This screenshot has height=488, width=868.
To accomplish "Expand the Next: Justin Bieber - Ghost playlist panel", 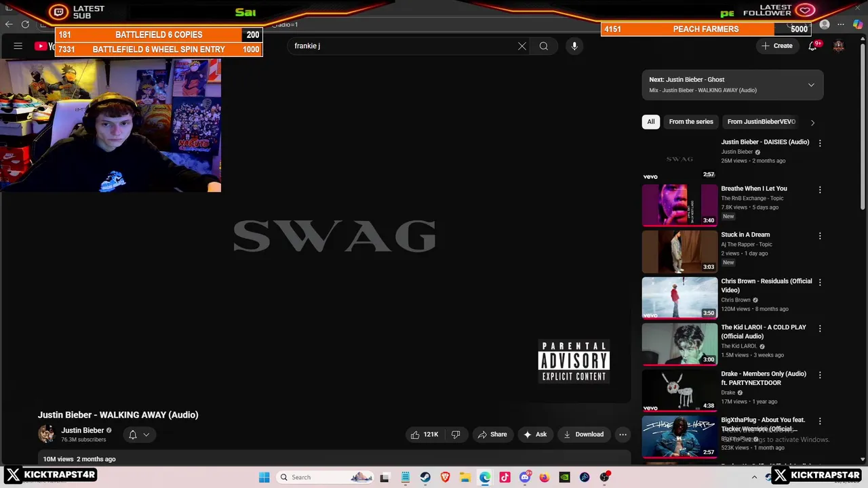I will [811, 85].
